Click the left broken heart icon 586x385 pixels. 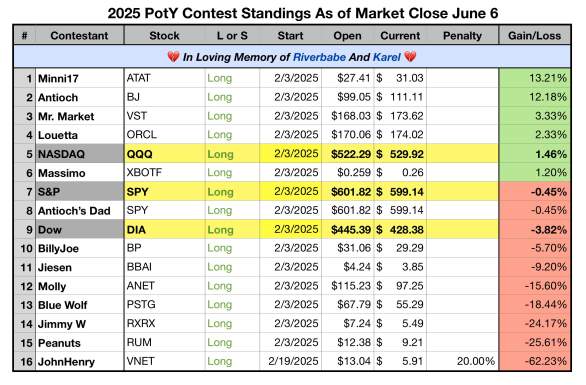tap(173, 57)
